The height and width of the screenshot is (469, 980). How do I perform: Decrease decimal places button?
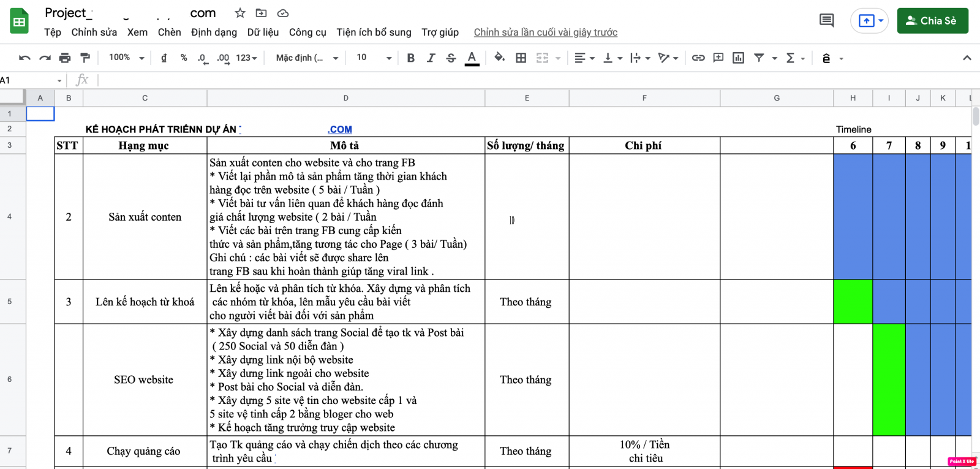click(x=202, y=58)
